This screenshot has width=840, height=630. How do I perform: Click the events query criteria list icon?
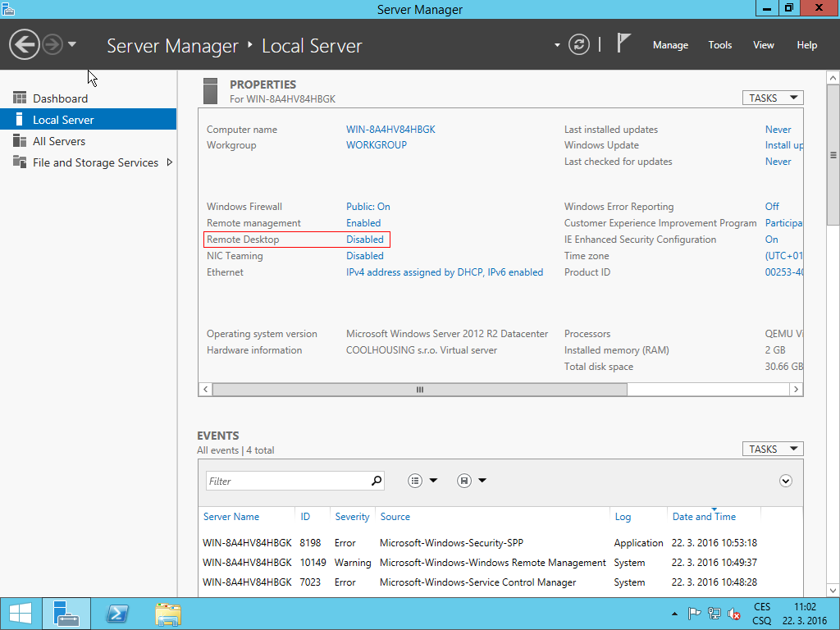tap(415, 481)
